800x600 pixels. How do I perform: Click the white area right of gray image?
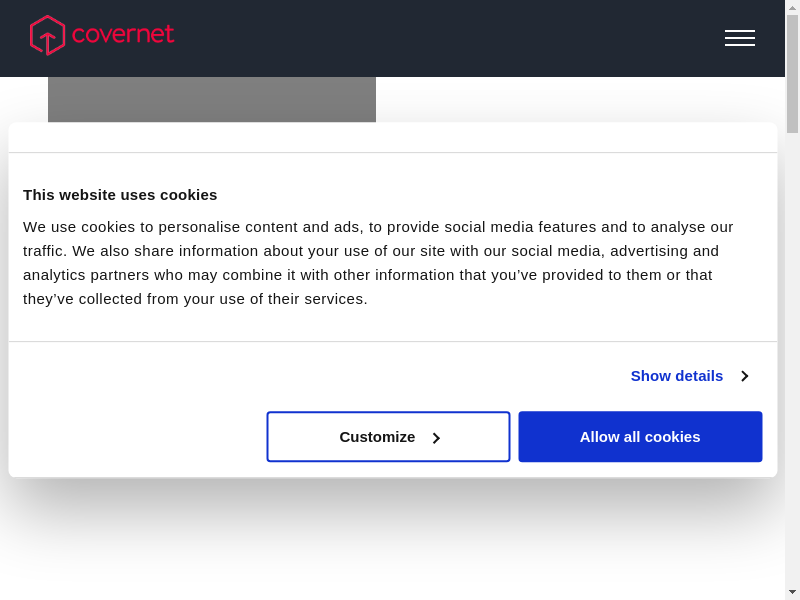click(580, 100)
